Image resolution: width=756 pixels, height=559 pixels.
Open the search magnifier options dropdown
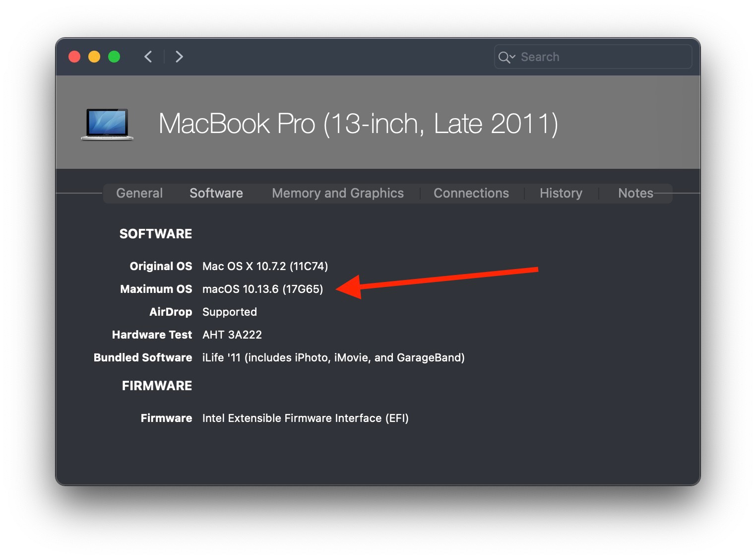tap(506, 57)
